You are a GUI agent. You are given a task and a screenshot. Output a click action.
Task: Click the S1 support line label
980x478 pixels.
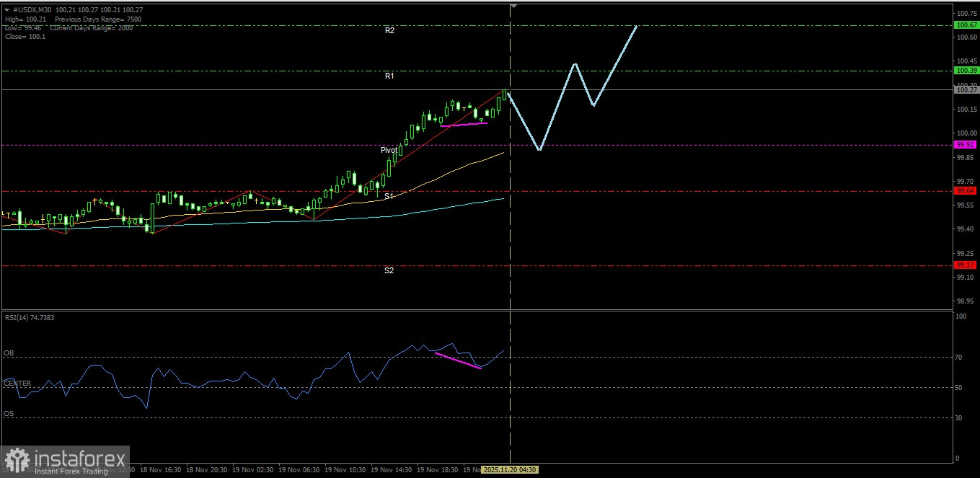click(389, 195)
